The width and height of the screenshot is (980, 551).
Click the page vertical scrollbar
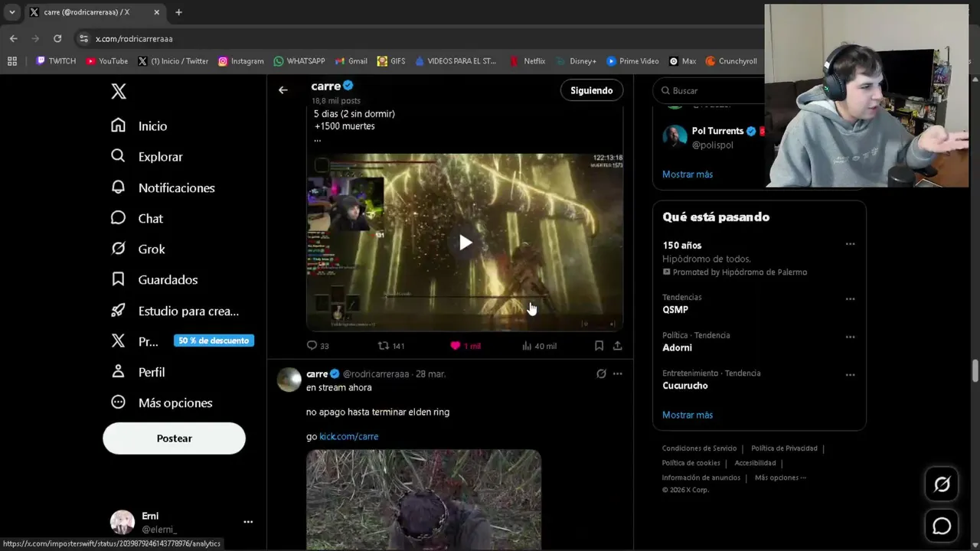tap(975, 370)
